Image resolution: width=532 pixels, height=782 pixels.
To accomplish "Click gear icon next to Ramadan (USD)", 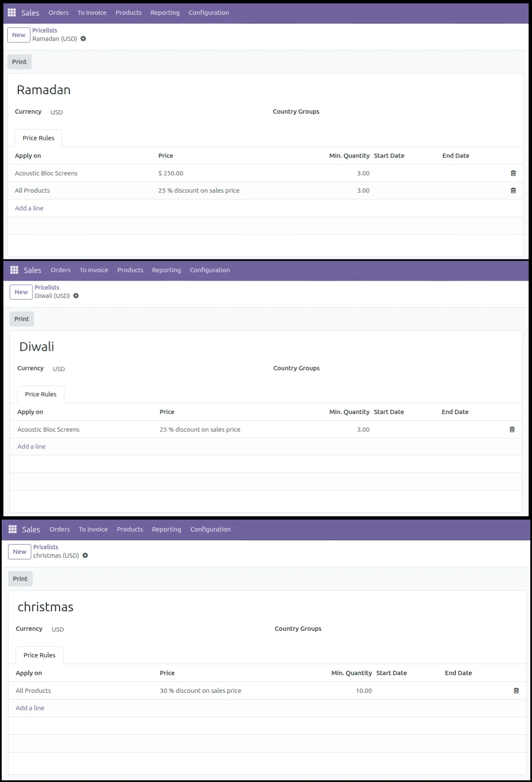I will (83, 39).
